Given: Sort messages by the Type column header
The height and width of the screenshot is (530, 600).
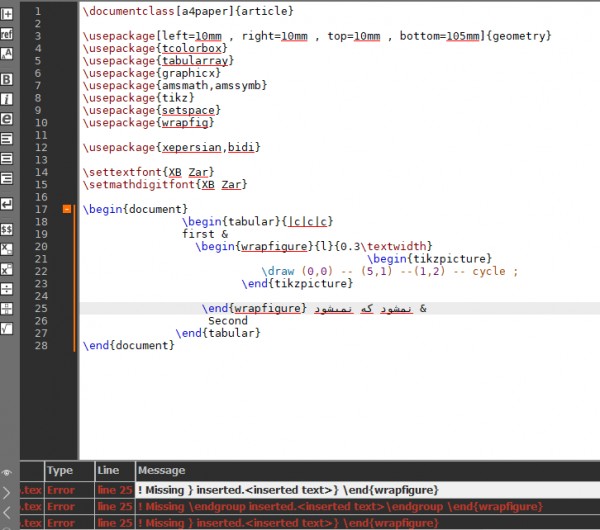Looking at the screenshot, I should pos(60,470).
